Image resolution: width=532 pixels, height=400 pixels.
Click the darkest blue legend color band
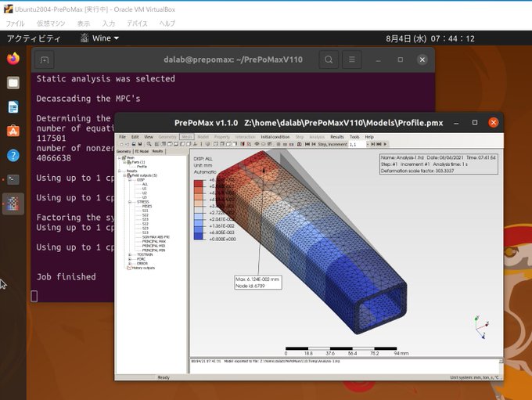199,236
